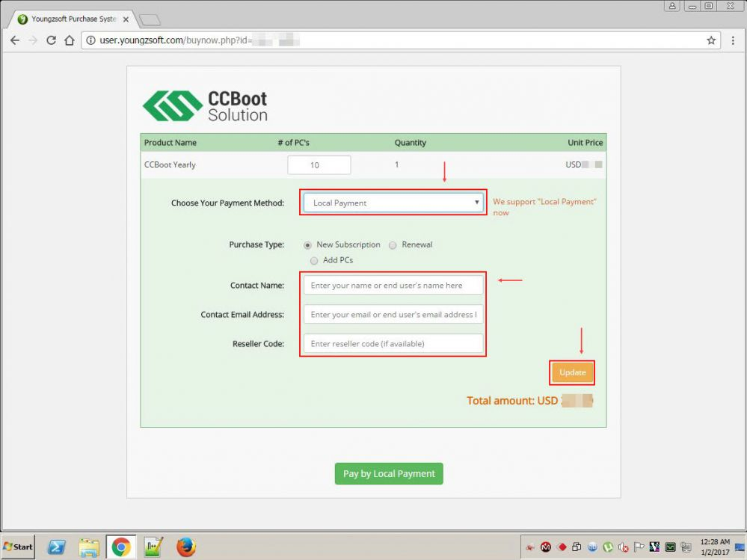Reload the page with the refresh icon
This screenshot has height=560, width=747.
[51, 40]
